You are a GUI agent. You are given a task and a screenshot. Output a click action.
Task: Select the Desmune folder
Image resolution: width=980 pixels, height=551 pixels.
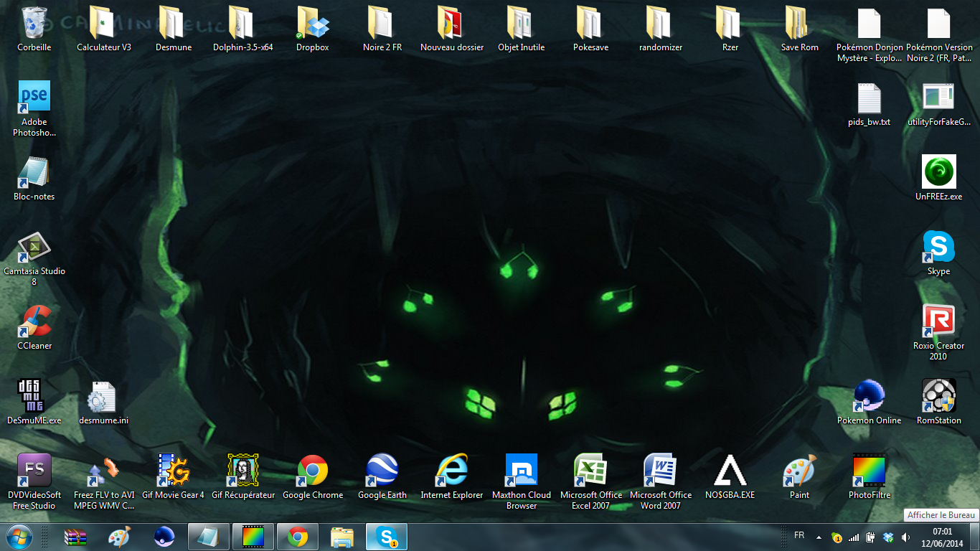pyautogui.click(x=174, y=29)
